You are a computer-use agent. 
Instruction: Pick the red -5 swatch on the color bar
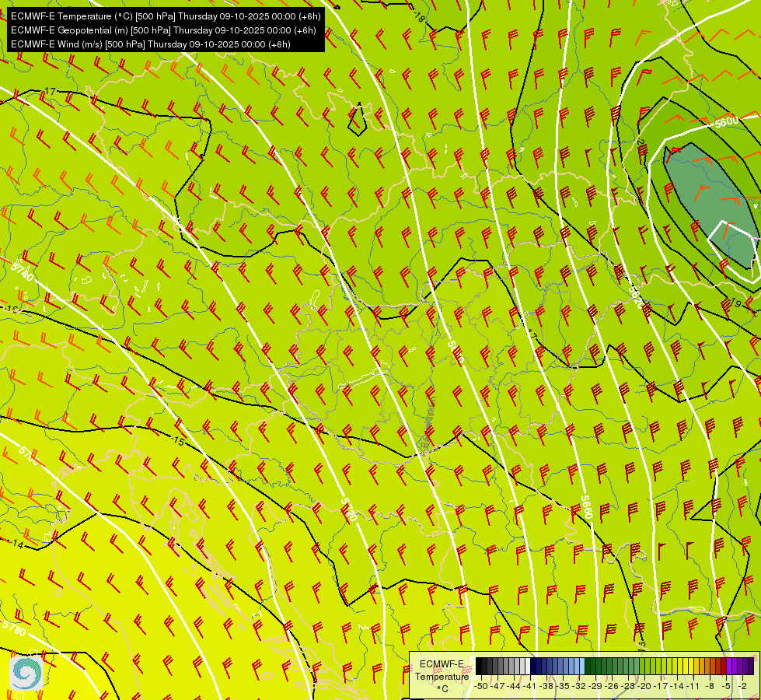723,666
